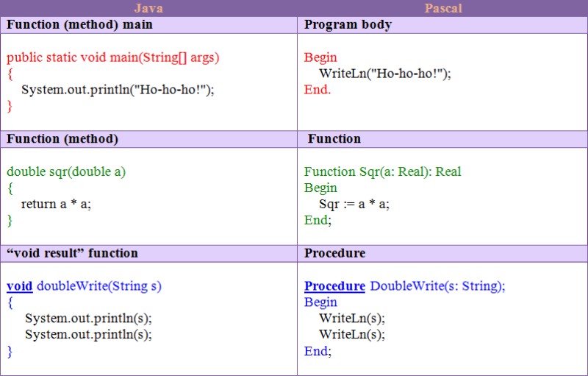Click the "Function (method)" section heading
The width and height of the screenshot is (588, 376).
62,138
